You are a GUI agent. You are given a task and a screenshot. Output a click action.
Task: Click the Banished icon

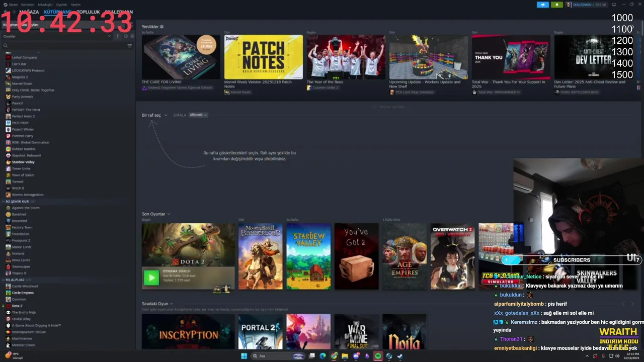8,214
